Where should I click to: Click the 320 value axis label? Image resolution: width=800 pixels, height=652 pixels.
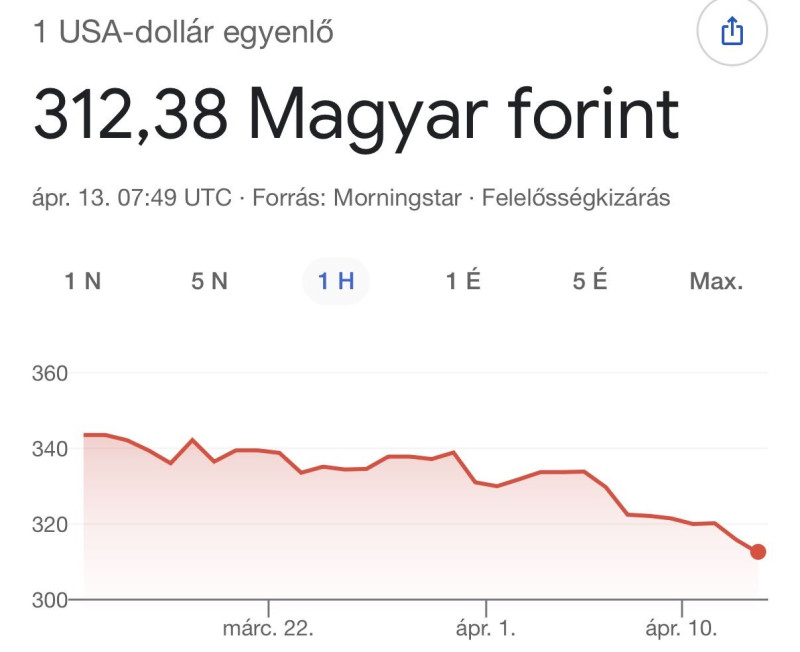tap(50, 524)
